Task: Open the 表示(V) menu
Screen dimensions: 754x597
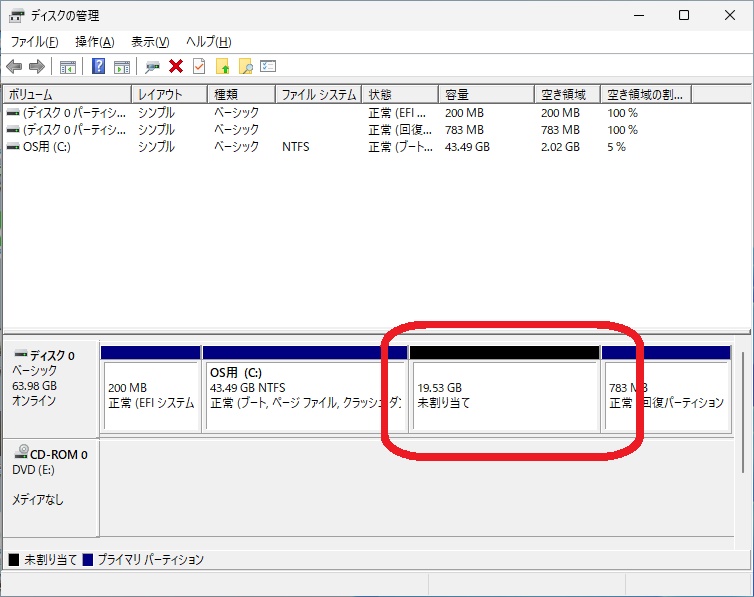Action: [x=150, y=42]
